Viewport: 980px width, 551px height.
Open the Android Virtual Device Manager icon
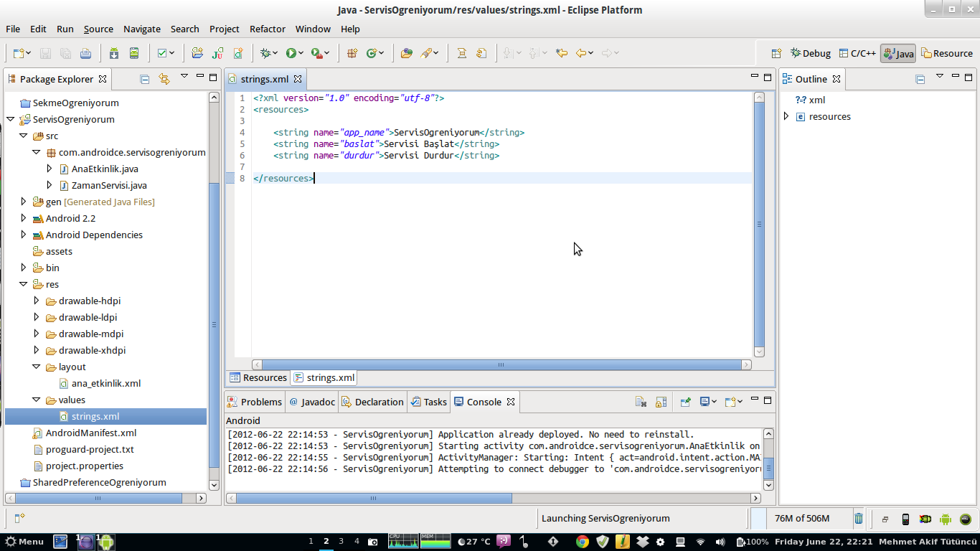133,53
